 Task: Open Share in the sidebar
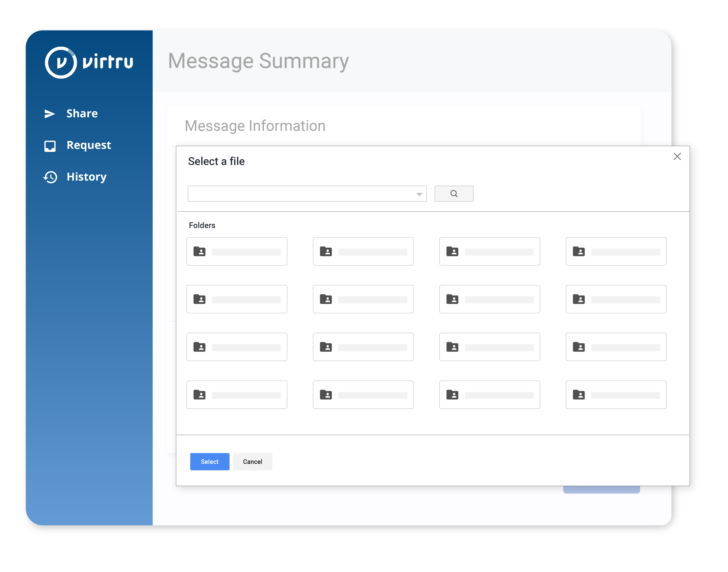82,114
